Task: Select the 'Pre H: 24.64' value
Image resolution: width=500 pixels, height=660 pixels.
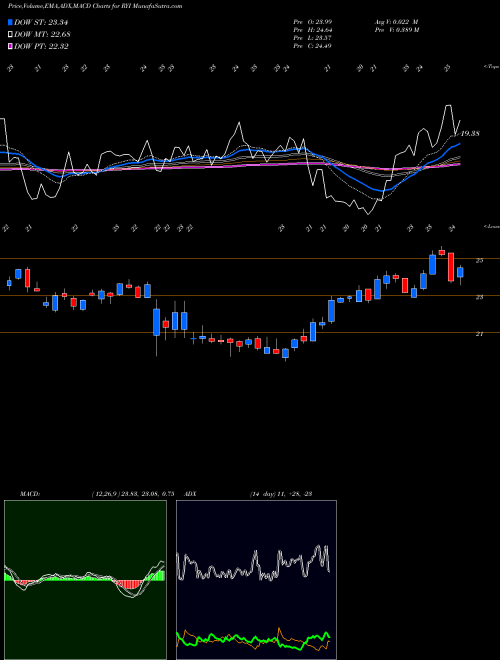Action: coord(312,30)
